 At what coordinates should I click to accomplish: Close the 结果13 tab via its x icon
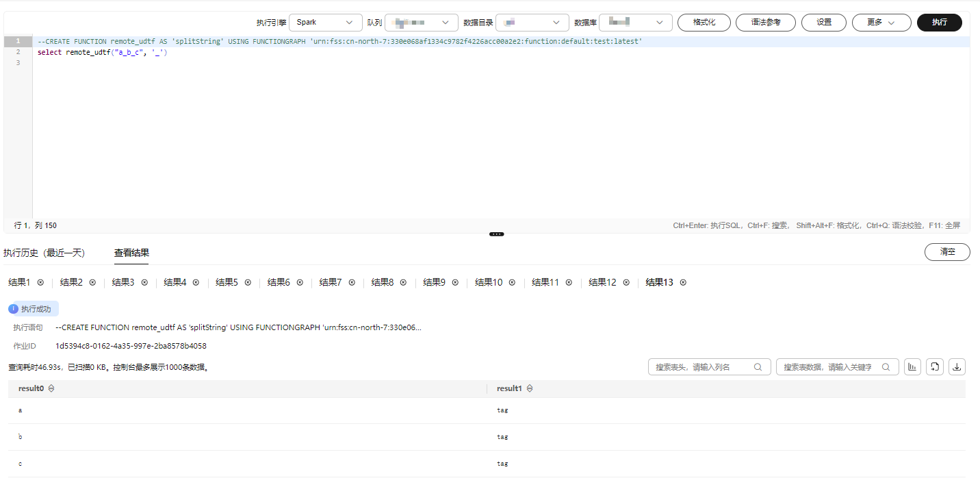pos(683,282)
